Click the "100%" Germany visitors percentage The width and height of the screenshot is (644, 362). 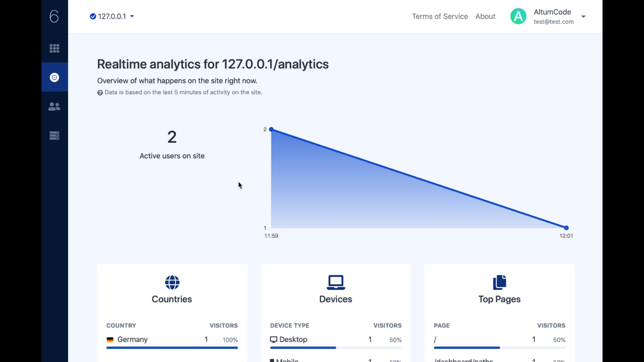tap(230, 340)
